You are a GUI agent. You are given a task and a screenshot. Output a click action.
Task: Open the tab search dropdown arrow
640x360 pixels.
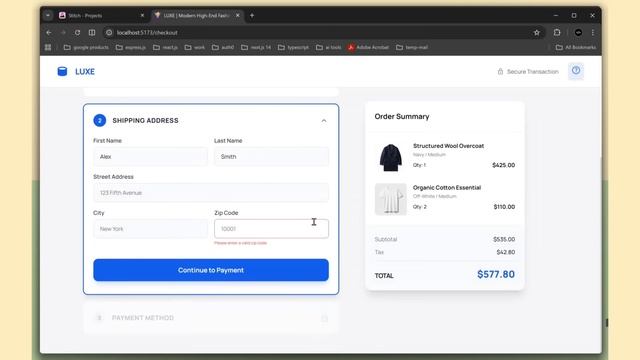[48, 16]
